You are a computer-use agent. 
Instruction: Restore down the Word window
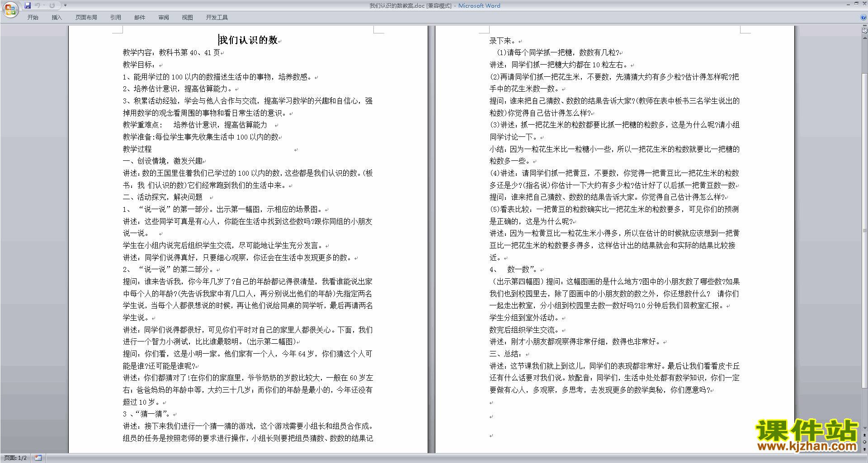coord(856,4)
